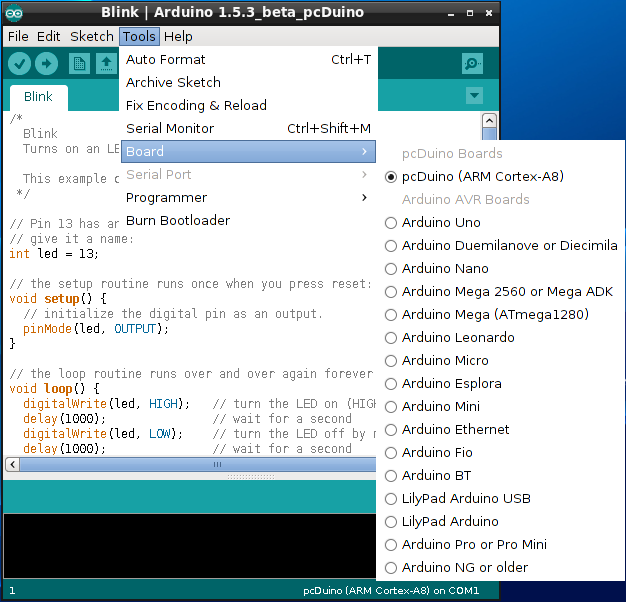Click the New sketch document icon
Image resolution: width=626 pixels, height=602 pixels.
[x=79, y=63]
